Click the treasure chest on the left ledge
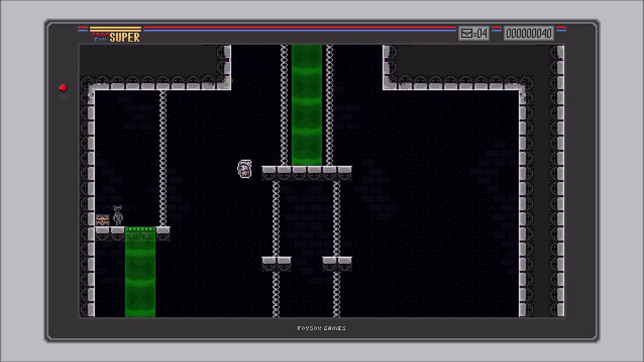This screenshot has height=362, width=644. click(x=102, y=220)
